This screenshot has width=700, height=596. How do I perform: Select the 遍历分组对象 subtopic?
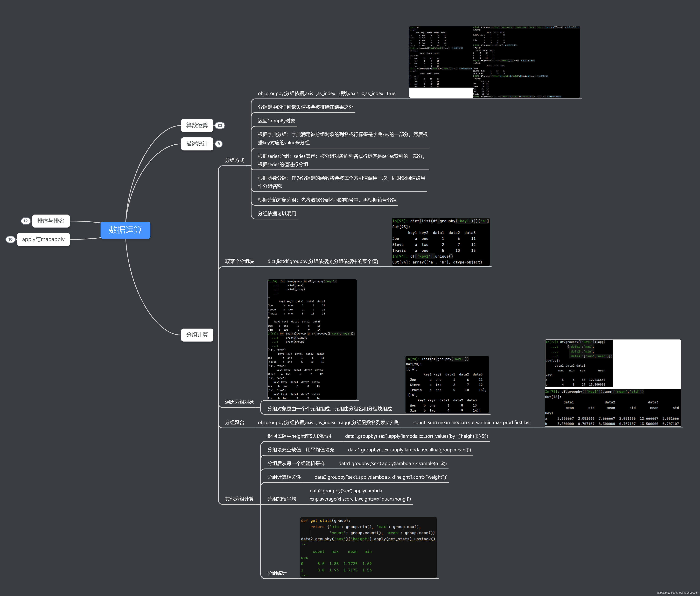[239, 402]
